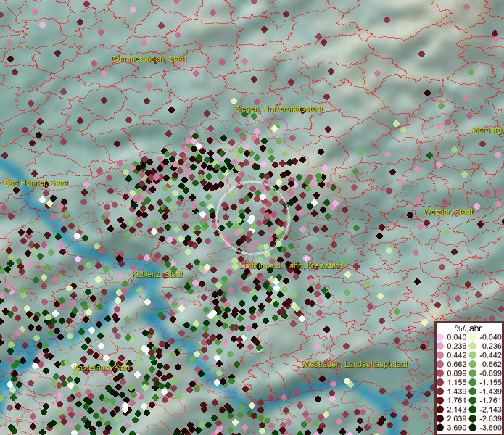
Task: Click the 1.439 legend value text
Action: (456, 391)
